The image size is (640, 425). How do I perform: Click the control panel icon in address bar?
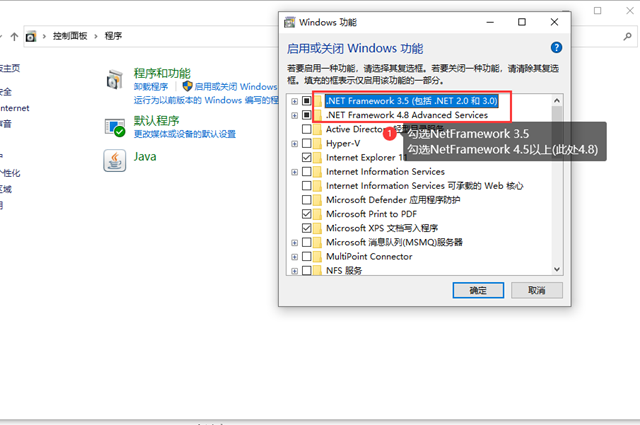(32, 35)
